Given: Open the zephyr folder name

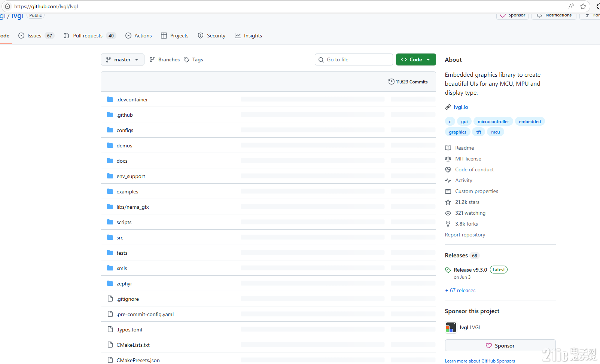Looking at the screenshot, I should click(124, 284).
